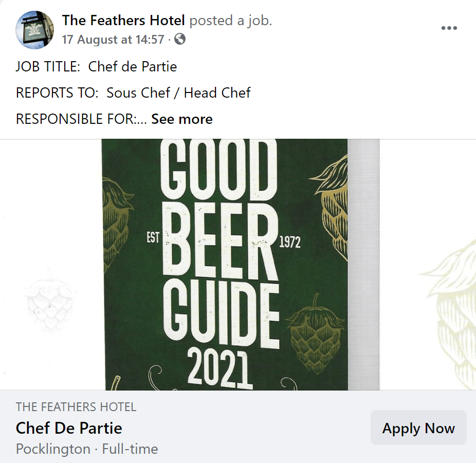Click the grey THE FEATHERS HOTEL card caption
Viewport: 476px width, 463px height.
[x=76, y=408]
